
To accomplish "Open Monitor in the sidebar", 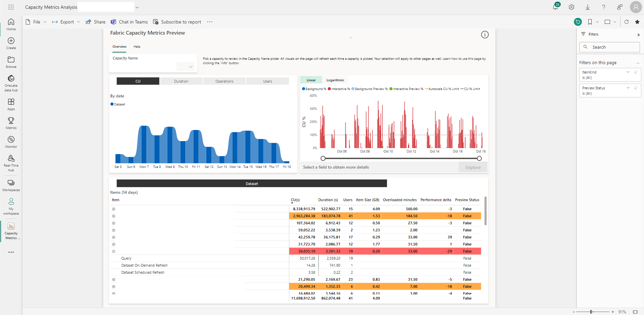I will [x=11, y=142].
